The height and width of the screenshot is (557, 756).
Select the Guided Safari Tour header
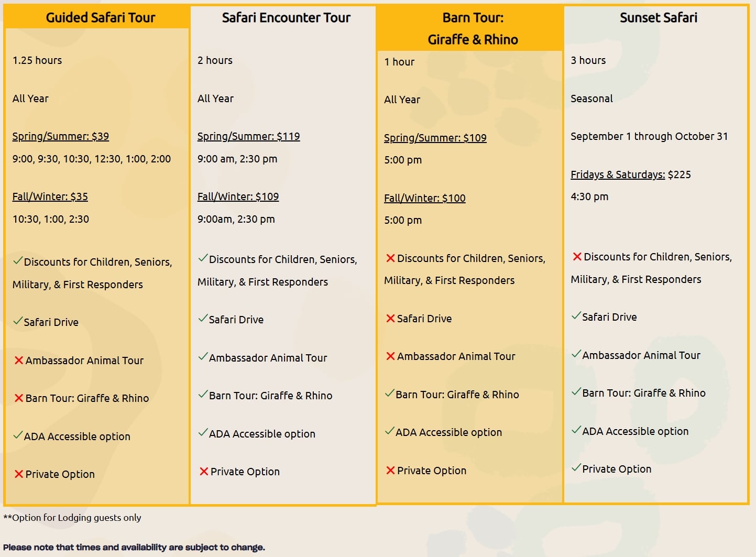click(x=100, y=17)
